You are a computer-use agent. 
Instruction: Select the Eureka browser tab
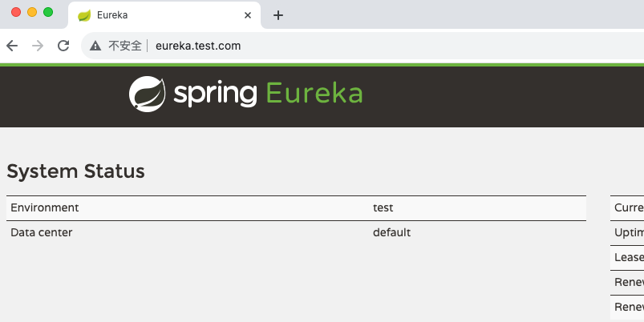(x=164, y=15)
